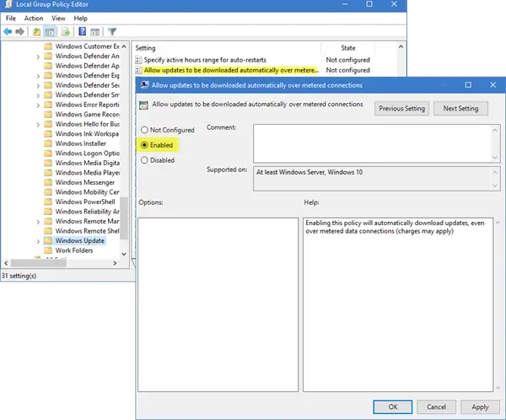Click the Apply button
This screenshot has width=506, height=420.
click(480, 407)
